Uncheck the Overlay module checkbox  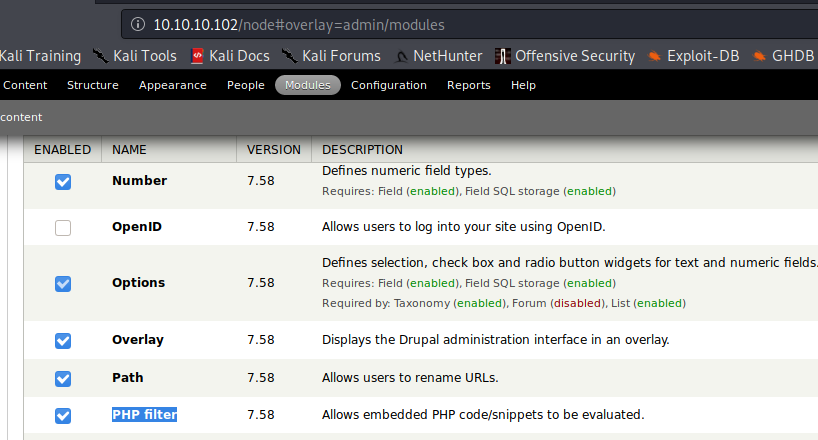click(x=63, y=340)
